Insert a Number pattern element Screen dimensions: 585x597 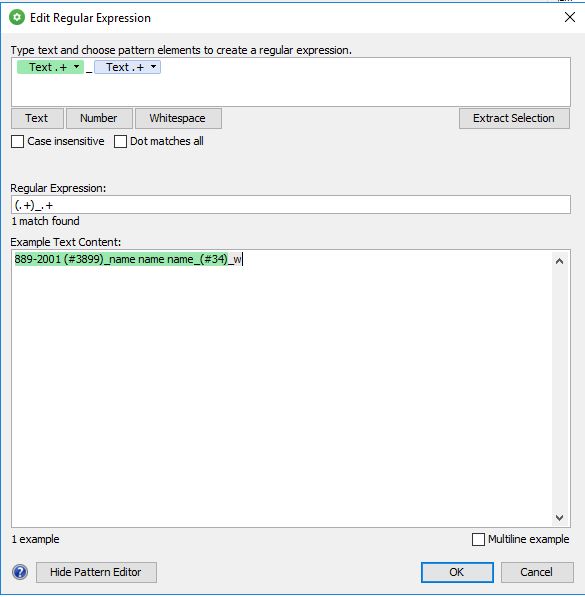[99, 118]
